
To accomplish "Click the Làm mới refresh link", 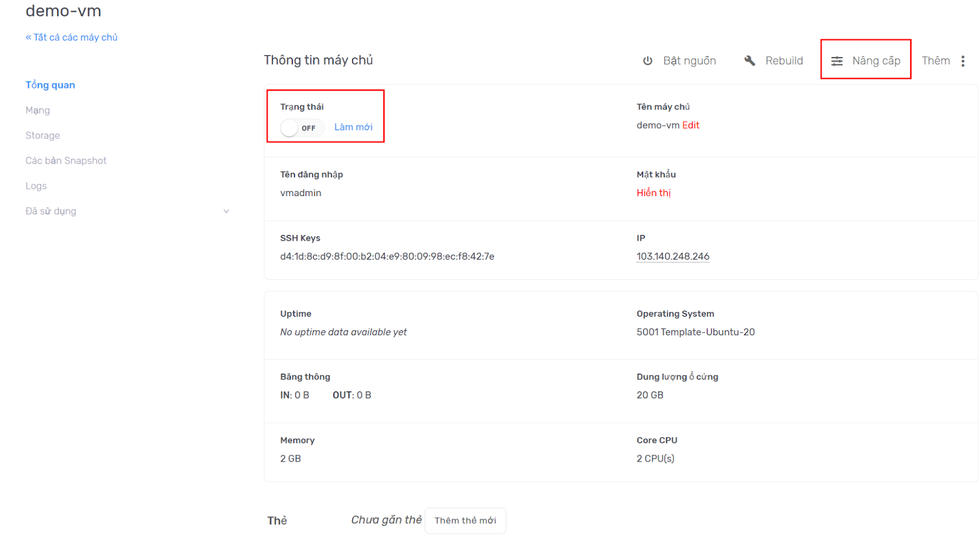I will [x=353, y=127].
